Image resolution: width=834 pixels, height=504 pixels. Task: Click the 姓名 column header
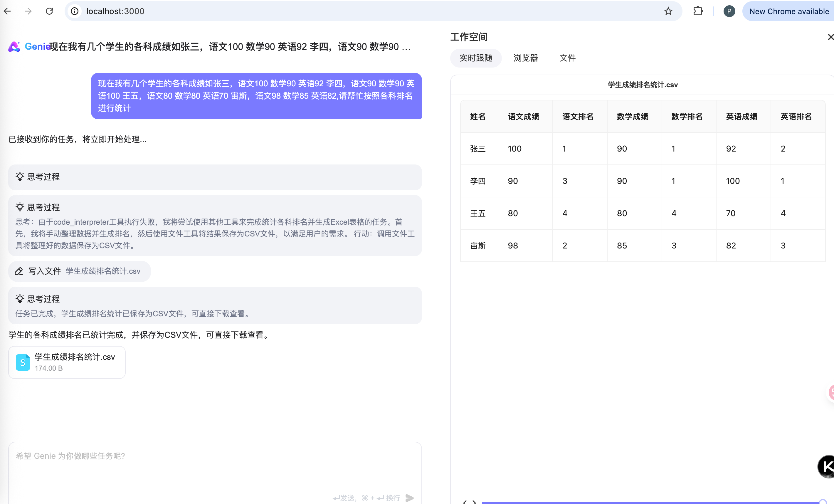pos(479,116)
